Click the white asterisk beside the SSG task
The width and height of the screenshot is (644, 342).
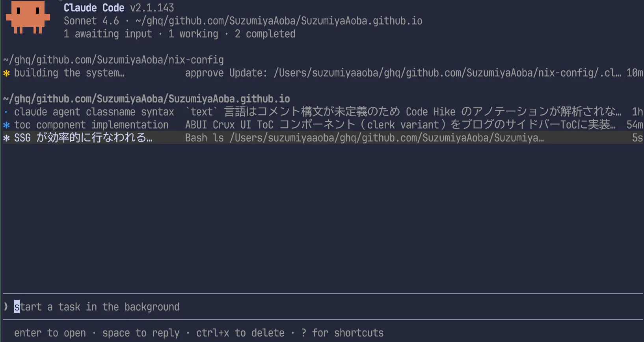click(6, 138)
